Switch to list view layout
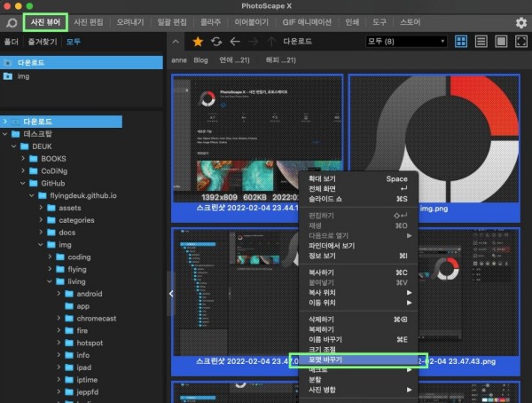532x403 pixels. (x=481, y=41)
